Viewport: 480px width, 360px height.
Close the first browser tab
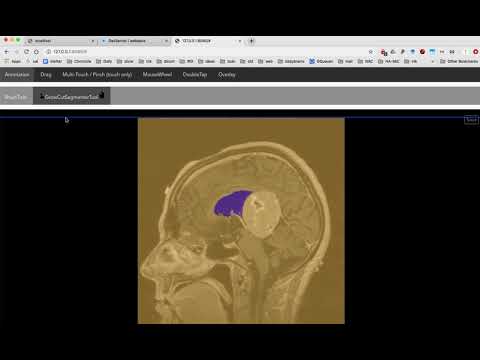[x=93, y=41]
